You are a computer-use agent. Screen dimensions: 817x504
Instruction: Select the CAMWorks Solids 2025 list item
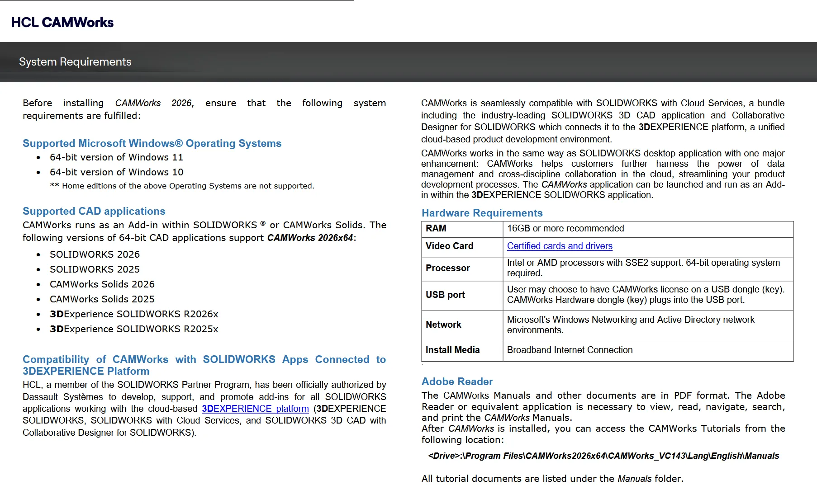tap(102, 299)
